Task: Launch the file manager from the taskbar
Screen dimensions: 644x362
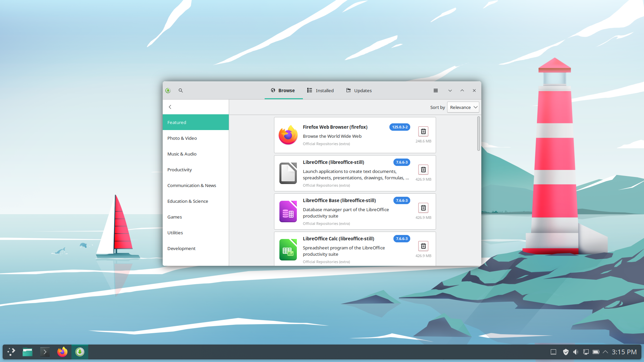Action: 28,352
